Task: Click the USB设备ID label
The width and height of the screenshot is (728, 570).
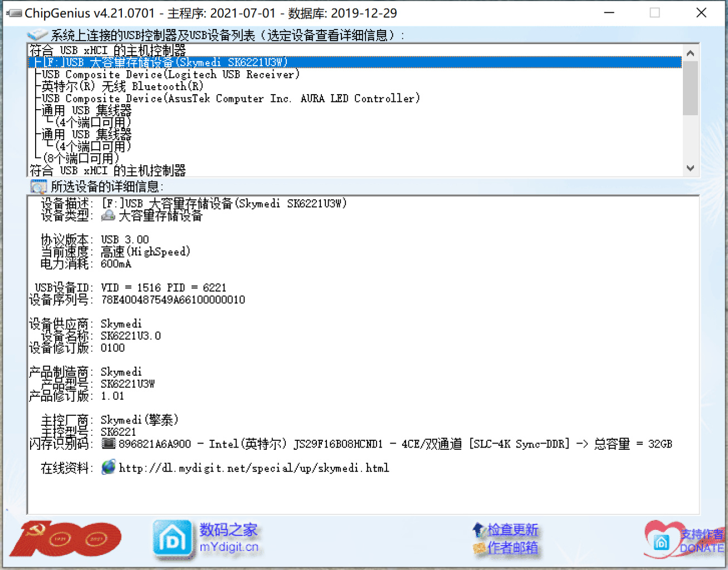Action: (64, 288)
